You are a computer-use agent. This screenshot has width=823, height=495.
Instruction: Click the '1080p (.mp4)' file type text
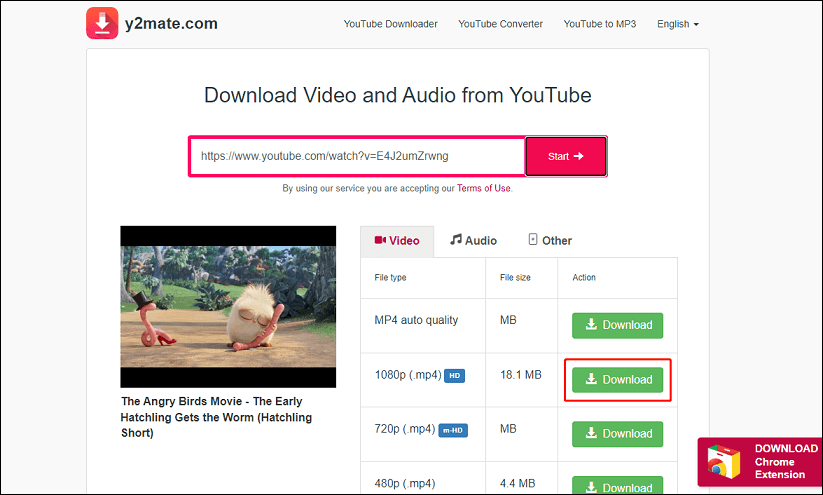point(408,375)
